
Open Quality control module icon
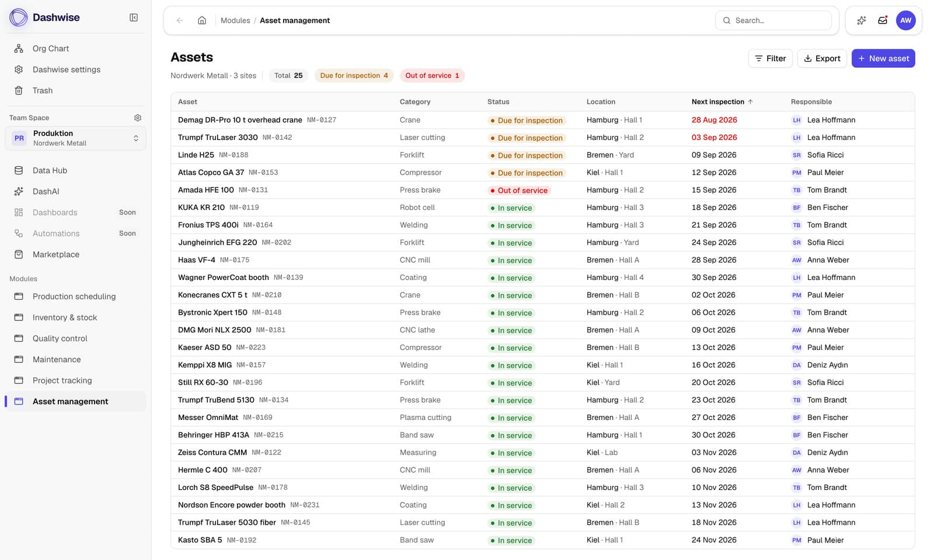coord(19,338)
